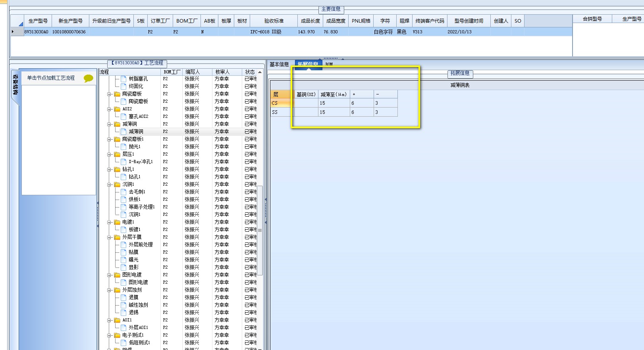
Task: Collapse the 陶瓷磨板 folder node
Action: click(109, 94)
